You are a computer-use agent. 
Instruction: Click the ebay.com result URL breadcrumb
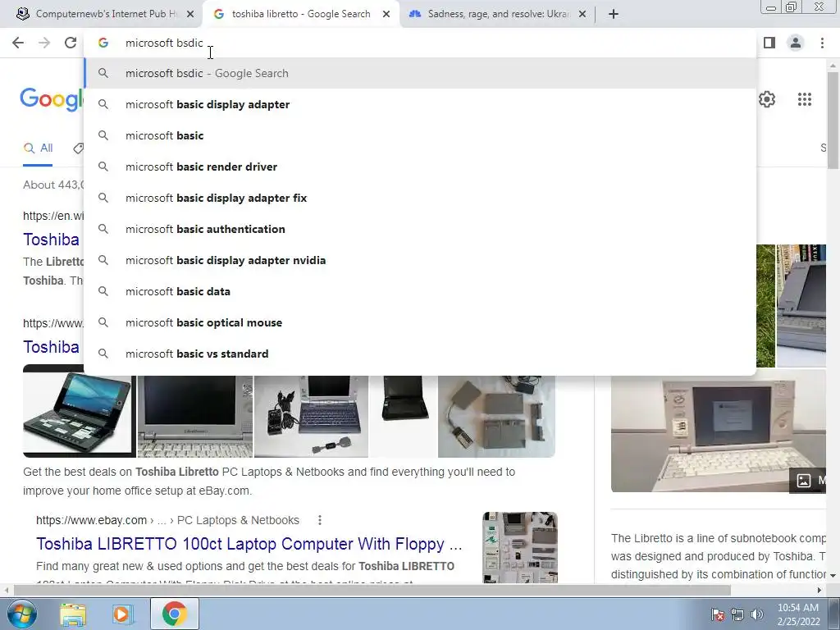167,520
